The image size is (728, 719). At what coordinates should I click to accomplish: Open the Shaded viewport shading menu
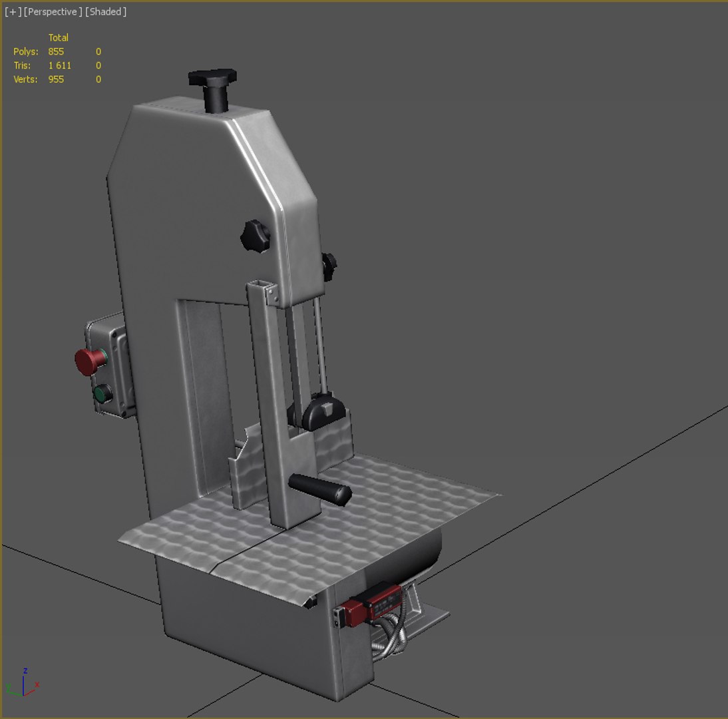pyautogui.click(x=105, y=11)
